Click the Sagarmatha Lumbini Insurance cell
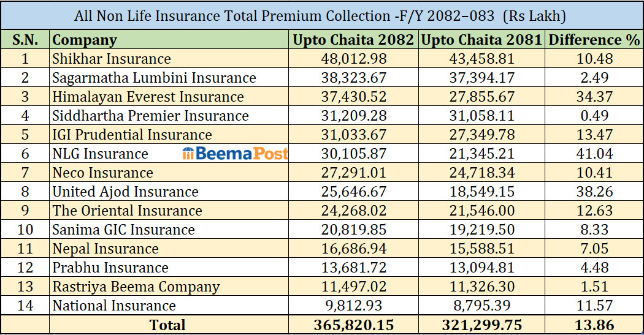 [154, 78]
